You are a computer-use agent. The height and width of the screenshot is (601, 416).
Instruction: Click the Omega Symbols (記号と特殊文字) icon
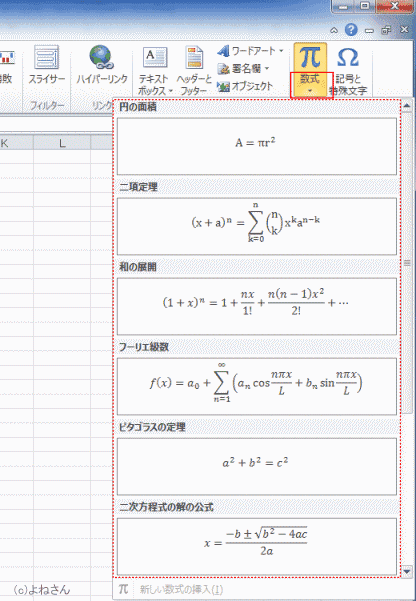pos(348,57)
